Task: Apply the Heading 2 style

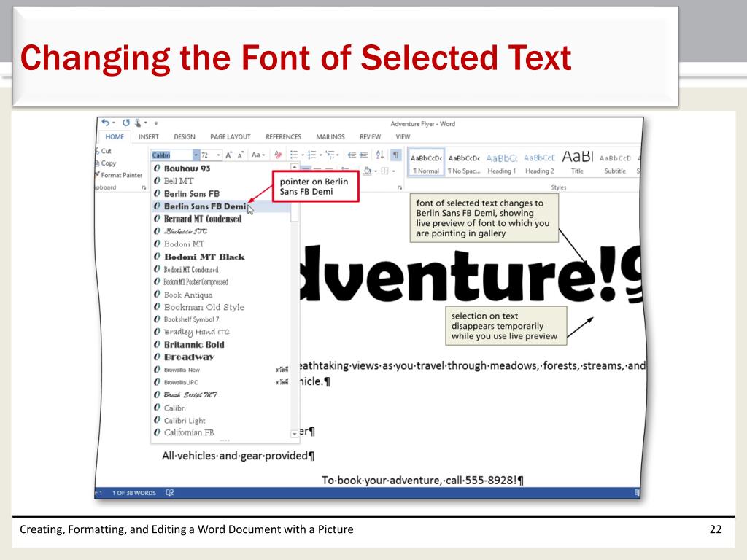Action: pos(539,163)
